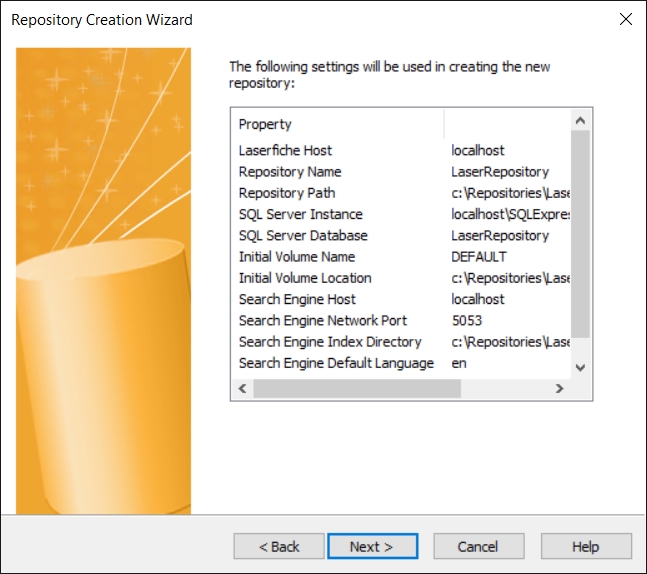The width and height of the screenshot is (647, 574).
Task: Click the Next button
Action: click(x=373, y=546)
